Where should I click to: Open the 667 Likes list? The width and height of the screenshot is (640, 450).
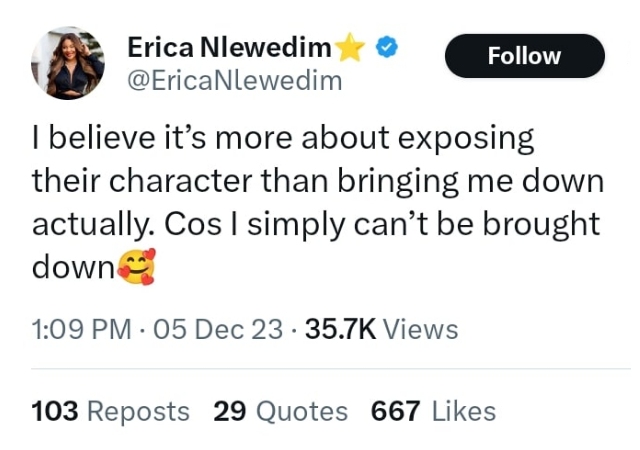pyautogui.click(x=433, y=411)
